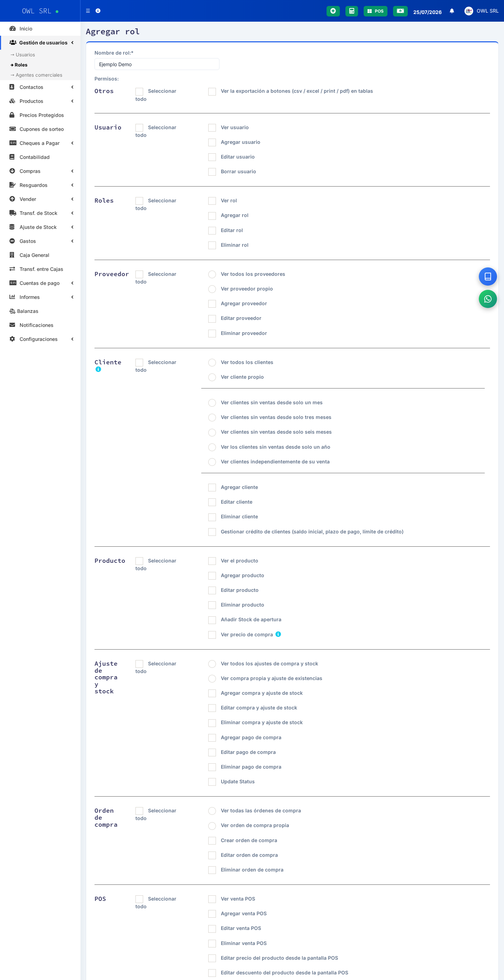Click the Inicio dashboard icon
Screen dimensions: 504x980
[x=12, y=29]
